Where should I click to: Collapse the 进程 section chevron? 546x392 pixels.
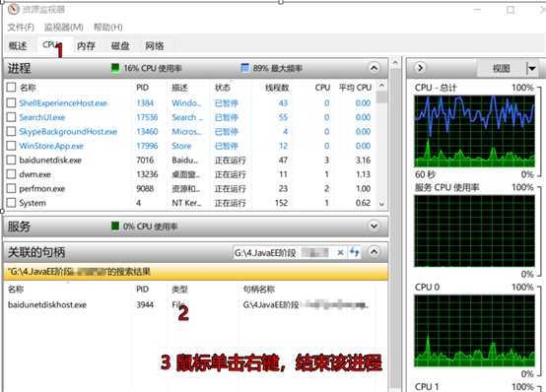click(x=374, y=68)
